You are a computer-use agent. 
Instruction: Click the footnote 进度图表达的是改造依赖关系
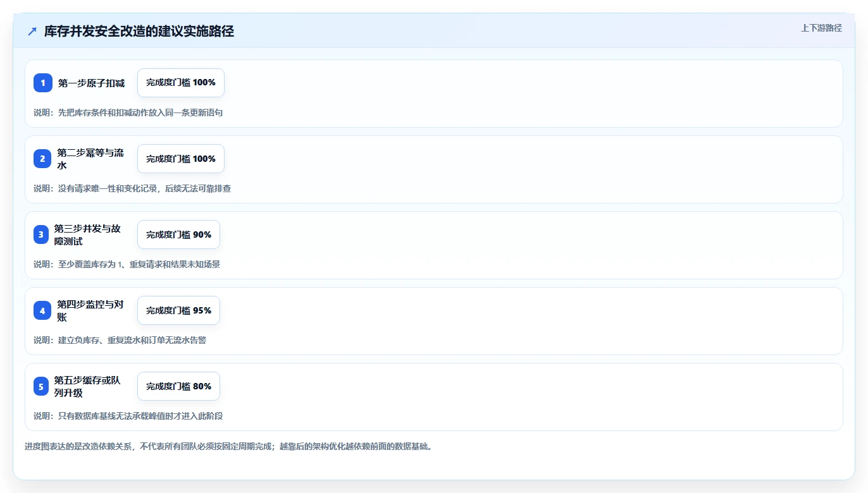(78, 446)
